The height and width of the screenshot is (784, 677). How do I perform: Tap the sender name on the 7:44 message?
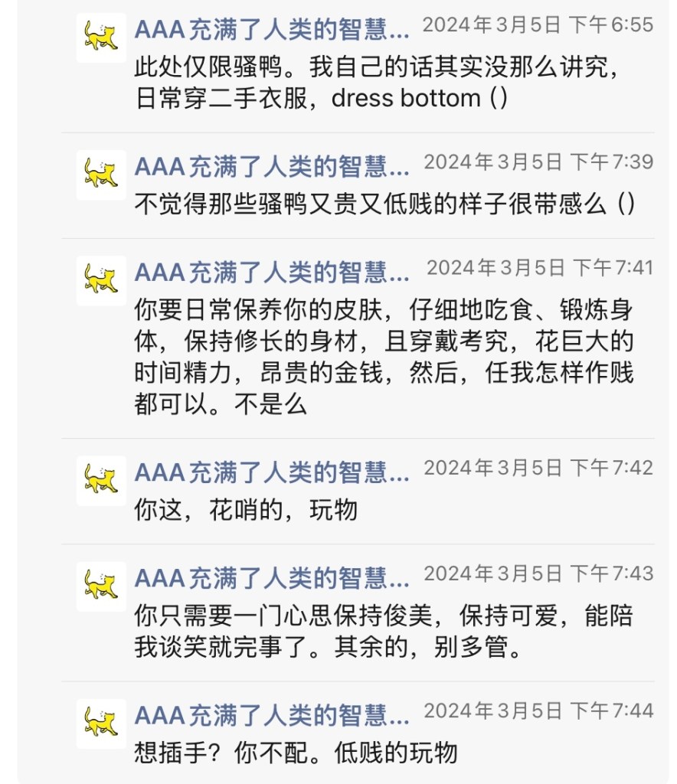click(x=272, y=714)
